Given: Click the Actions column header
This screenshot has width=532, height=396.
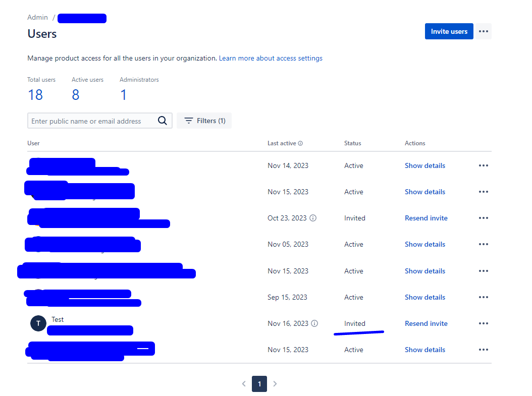Looking at the screenshot, I should pyautogui.click(x=415, y=143).
